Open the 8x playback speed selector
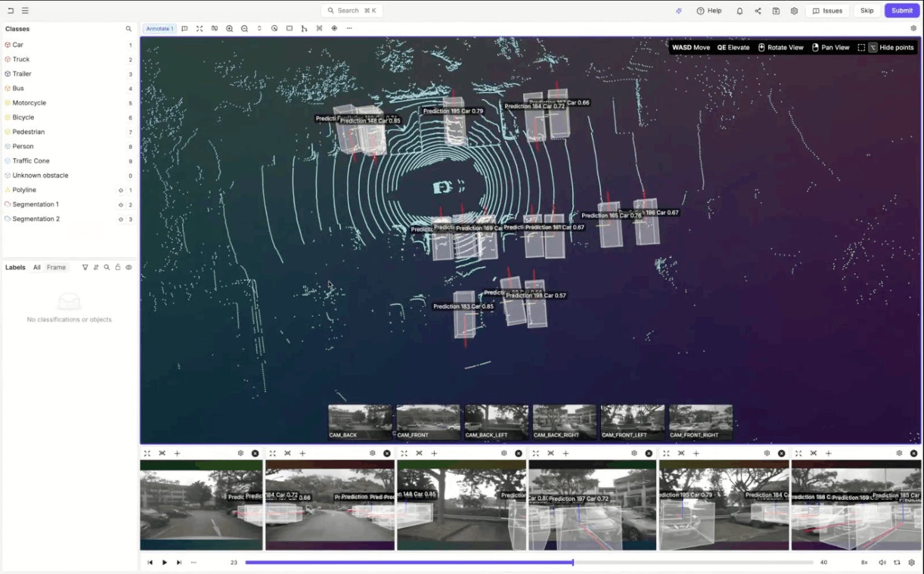The width and height of the screenshot is (924, 574). [x=864, y=563]
